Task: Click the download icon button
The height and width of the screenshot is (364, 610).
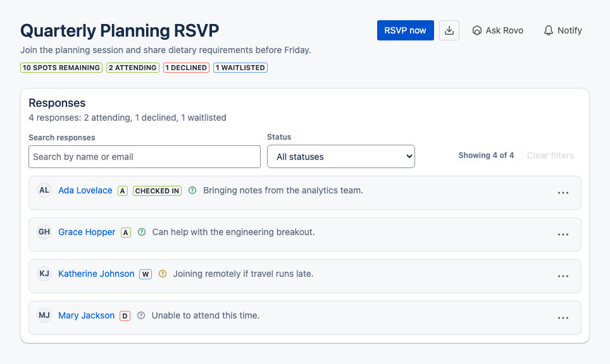Action: point(449,30)
